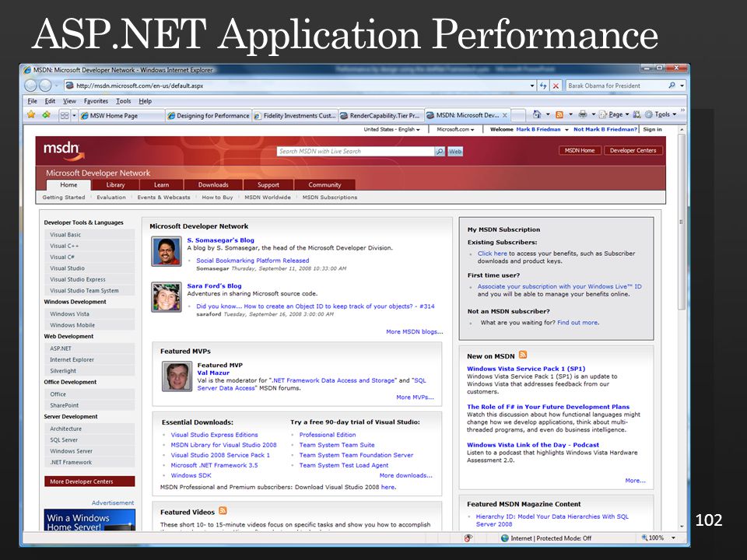Open the ASP.NET link under Web Development
The image size is (747, 560).
61,348
